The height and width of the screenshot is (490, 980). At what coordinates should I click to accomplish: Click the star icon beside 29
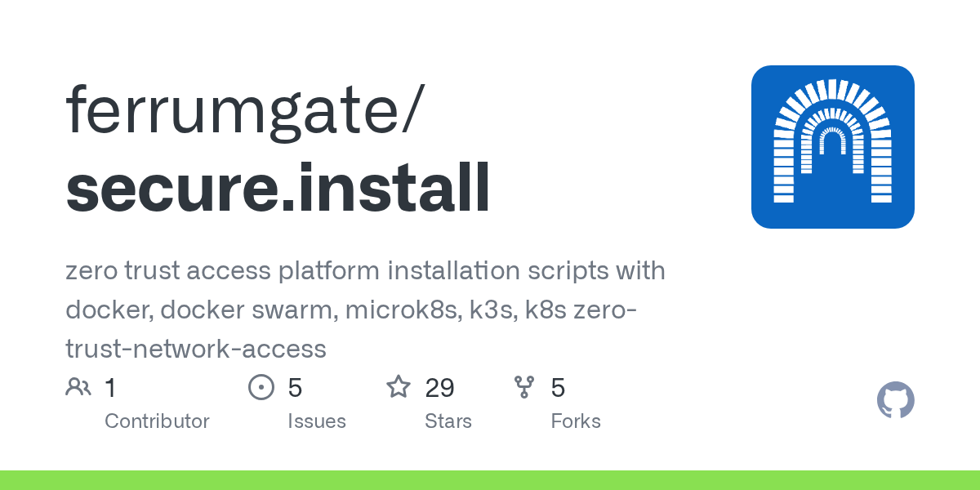(399, 387)
